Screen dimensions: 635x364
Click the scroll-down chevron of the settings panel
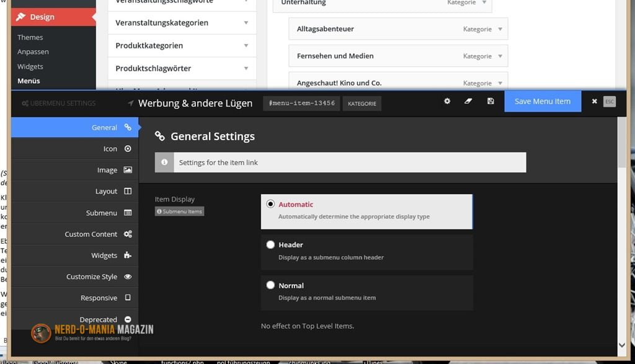click(622, 345)
